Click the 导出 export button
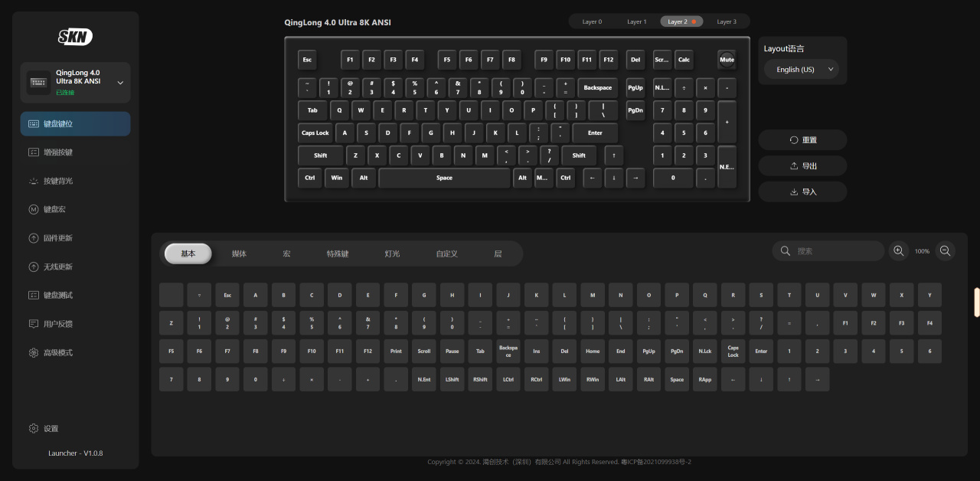Viewport: 980px width, 481px height. coord(802,166)
